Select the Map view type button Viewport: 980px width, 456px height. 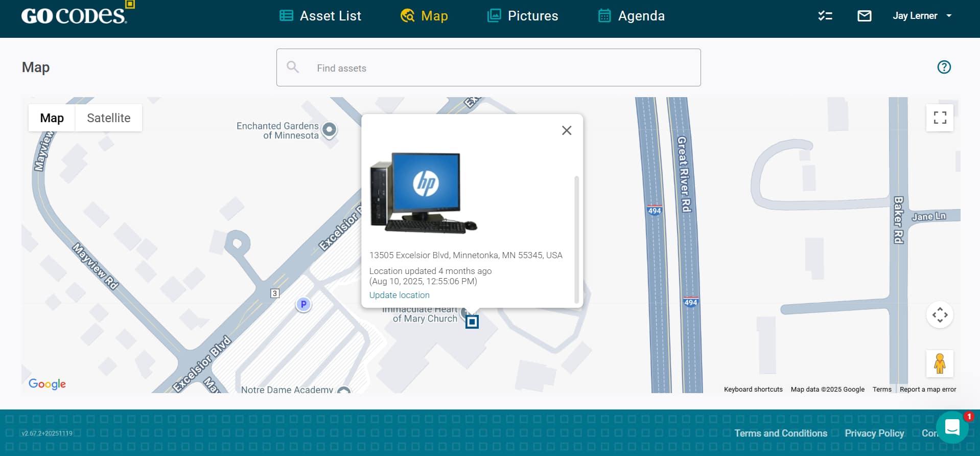coord(52,118)
